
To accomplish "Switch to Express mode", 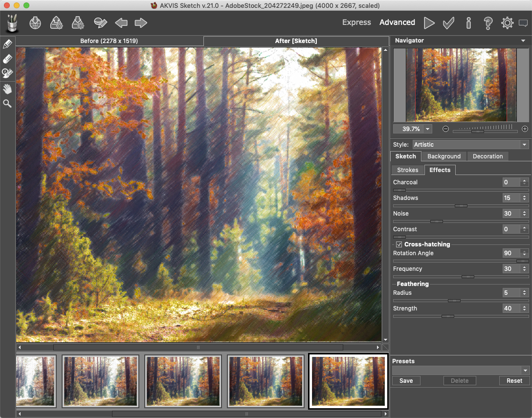I will (x=356, y=22).
